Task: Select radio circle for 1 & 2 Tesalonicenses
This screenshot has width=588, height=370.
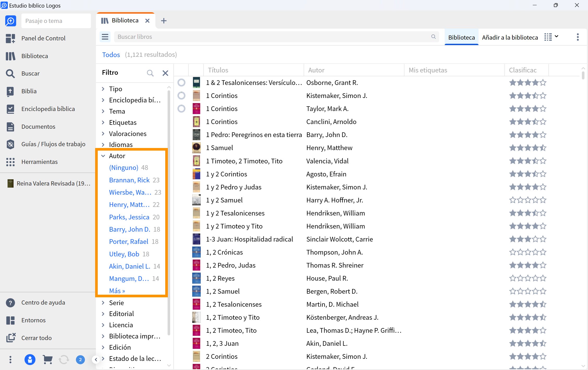Action: pyautogui.click(x=181, y=83)
